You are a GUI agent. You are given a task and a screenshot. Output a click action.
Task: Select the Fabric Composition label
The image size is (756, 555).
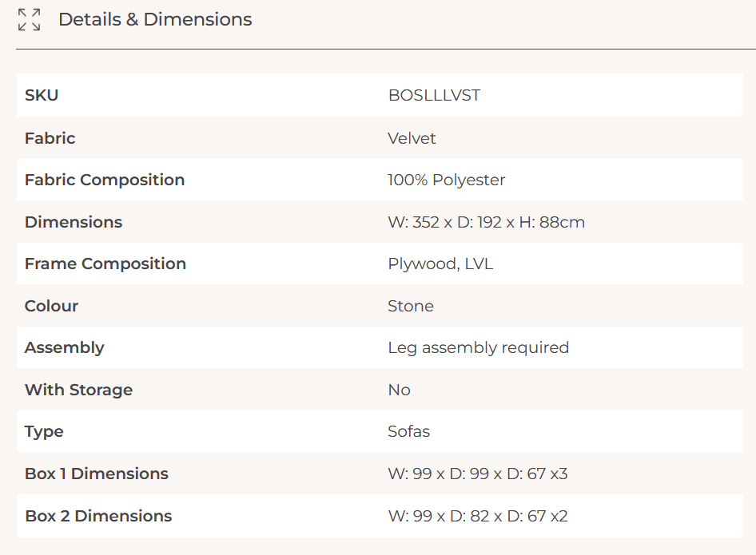point(105,180)
